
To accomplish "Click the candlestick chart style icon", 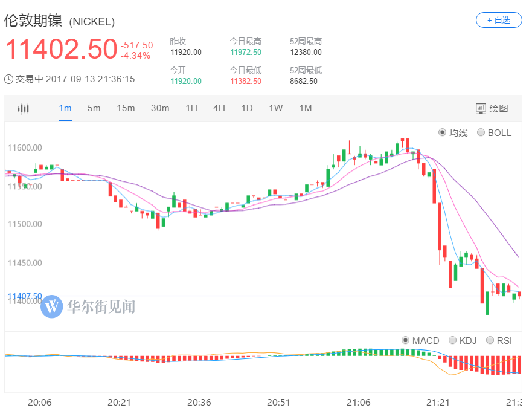I will [x=23, y=108].
